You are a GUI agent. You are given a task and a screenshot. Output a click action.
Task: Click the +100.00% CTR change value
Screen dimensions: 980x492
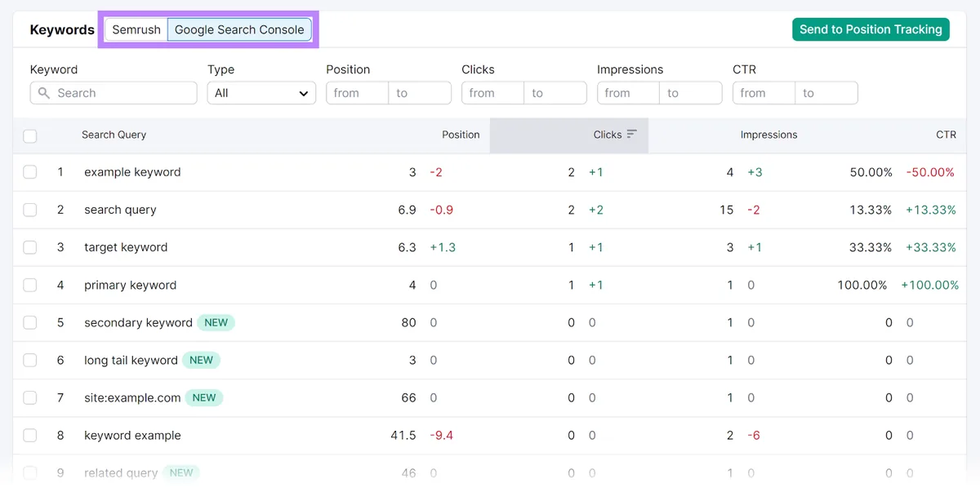click(930, 285)
